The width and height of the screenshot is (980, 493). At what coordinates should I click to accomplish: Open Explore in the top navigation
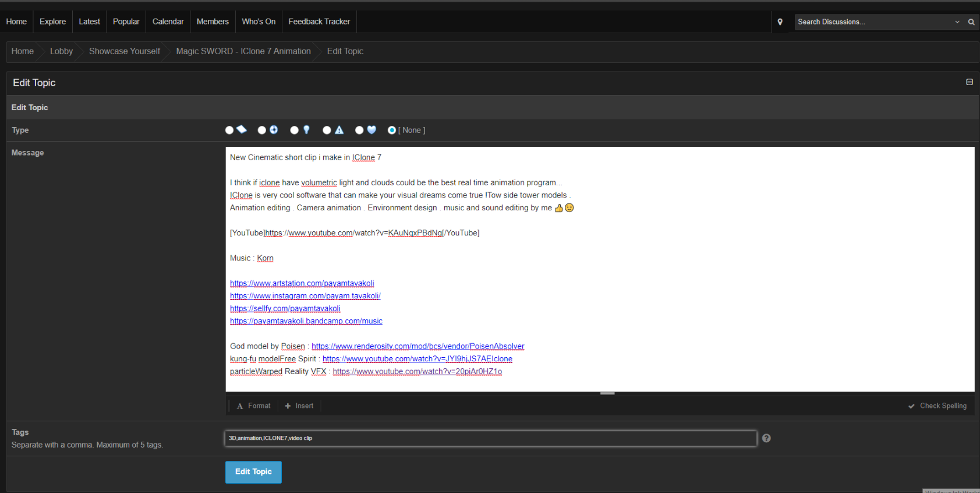coord(52,22)
